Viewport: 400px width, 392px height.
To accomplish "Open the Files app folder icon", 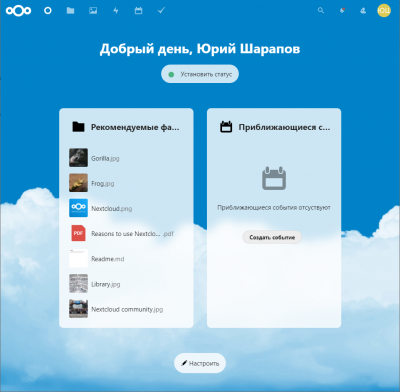I will tap(70, 11).
